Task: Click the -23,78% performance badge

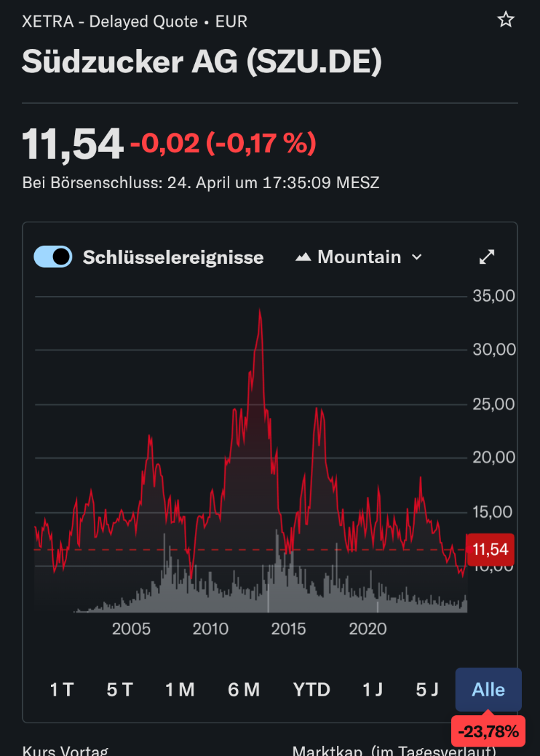Action: (488, 732)
